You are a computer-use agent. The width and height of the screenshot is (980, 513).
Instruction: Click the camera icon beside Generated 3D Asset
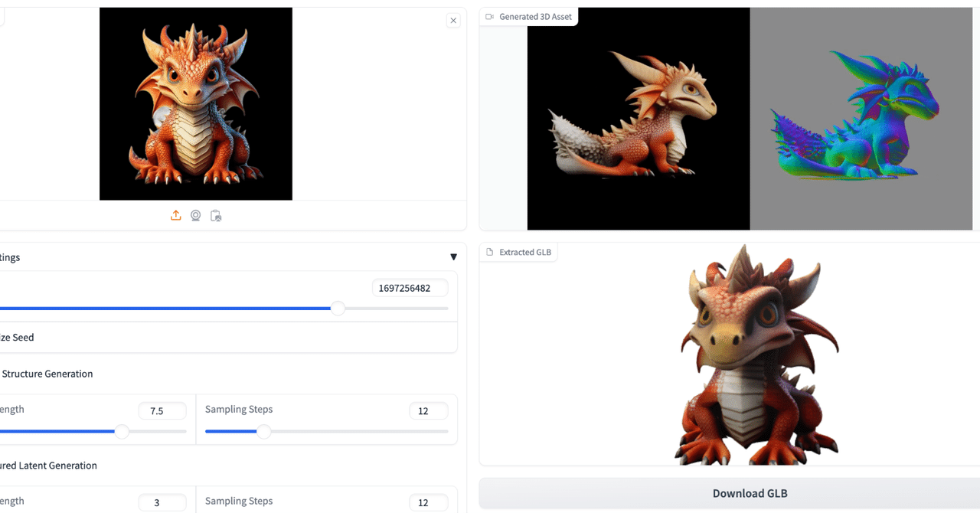click(489, 15)
